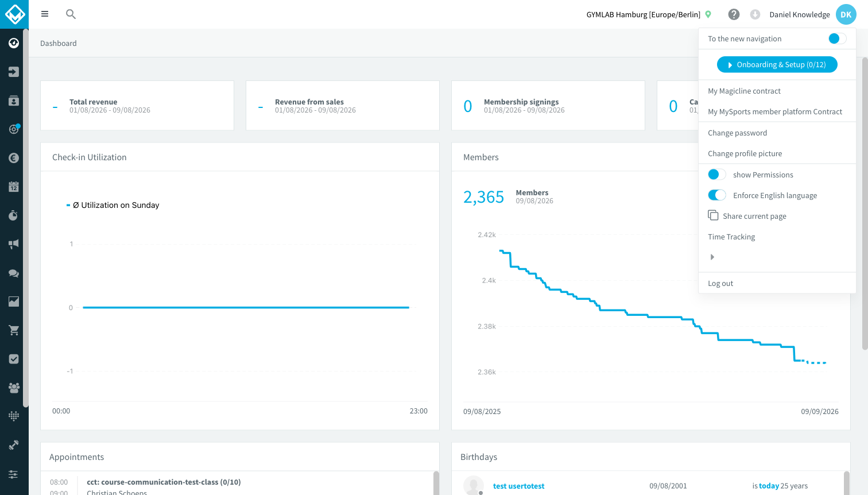Open 'My Magicline contract'
The width and height of the screenshot is (868, 495).
[744, 91]
